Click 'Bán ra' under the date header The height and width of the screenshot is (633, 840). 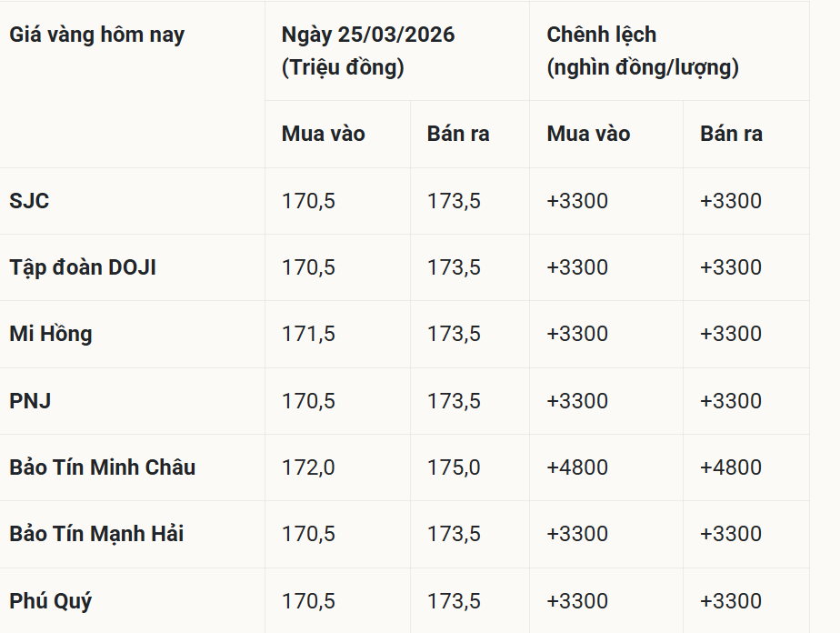tap(458, 134)
